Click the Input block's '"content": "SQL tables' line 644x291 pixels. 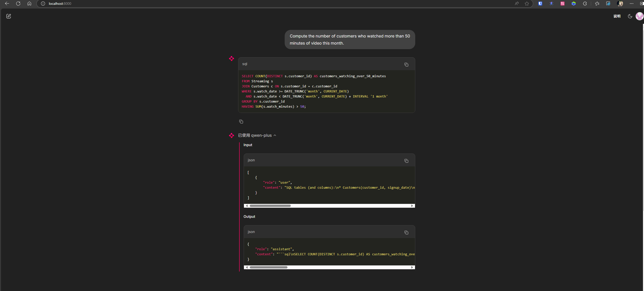coord(339,188)
